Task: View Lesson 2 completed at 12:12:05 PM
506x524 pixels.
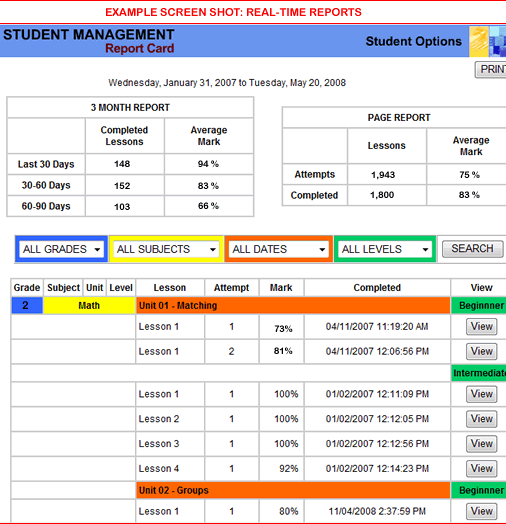Action: 482,419
